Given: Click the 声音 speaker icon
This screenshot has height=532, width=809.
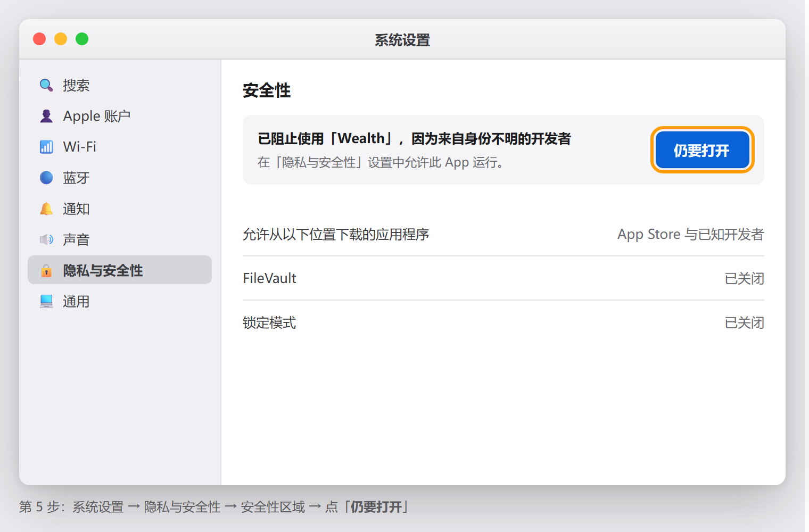Looking at the screenshot, I should (x=46, y=239).
